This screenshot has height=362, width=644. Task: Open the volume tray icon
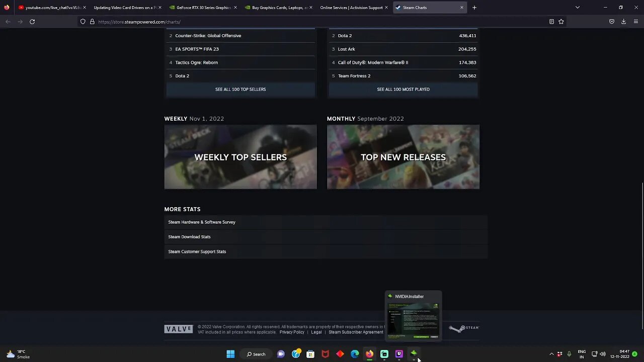(603, 354)
